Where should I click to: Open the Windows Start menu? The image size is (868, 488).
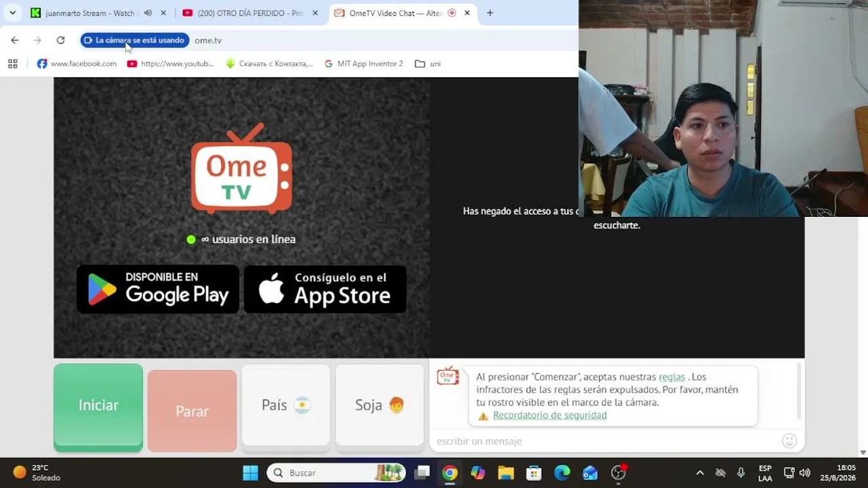(250, 473)
